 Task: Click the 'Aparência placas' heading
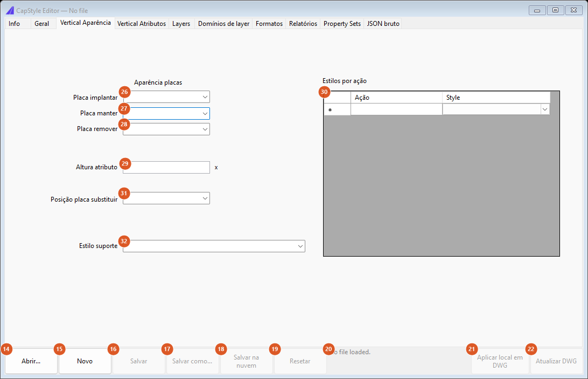click(x=158, y=82)
